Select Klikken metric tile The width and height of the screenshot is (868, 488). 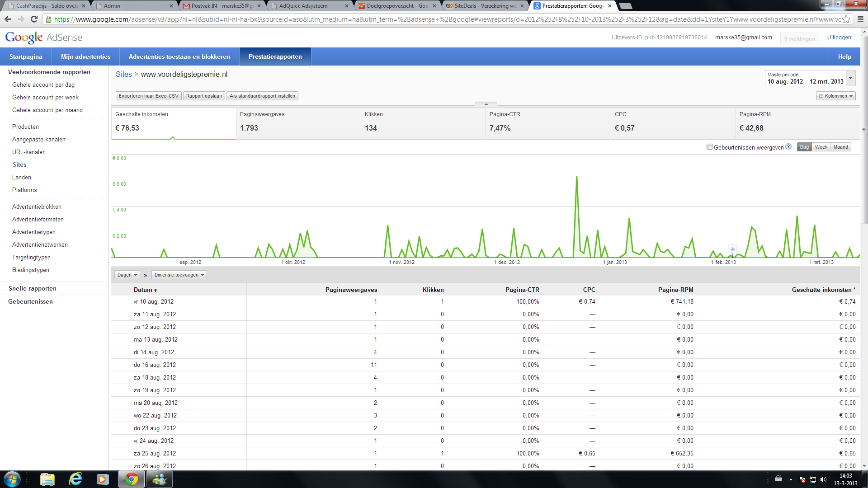[423, 123]
